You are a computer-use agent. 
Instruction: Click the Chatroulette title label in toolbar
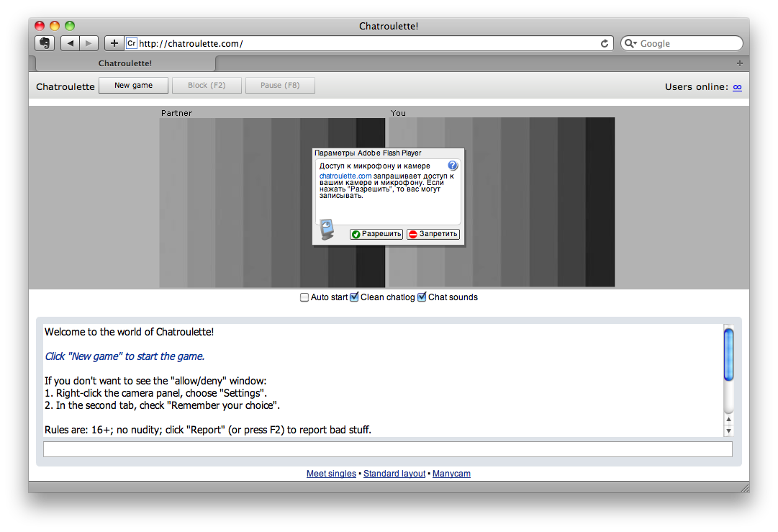coord(65,86)
